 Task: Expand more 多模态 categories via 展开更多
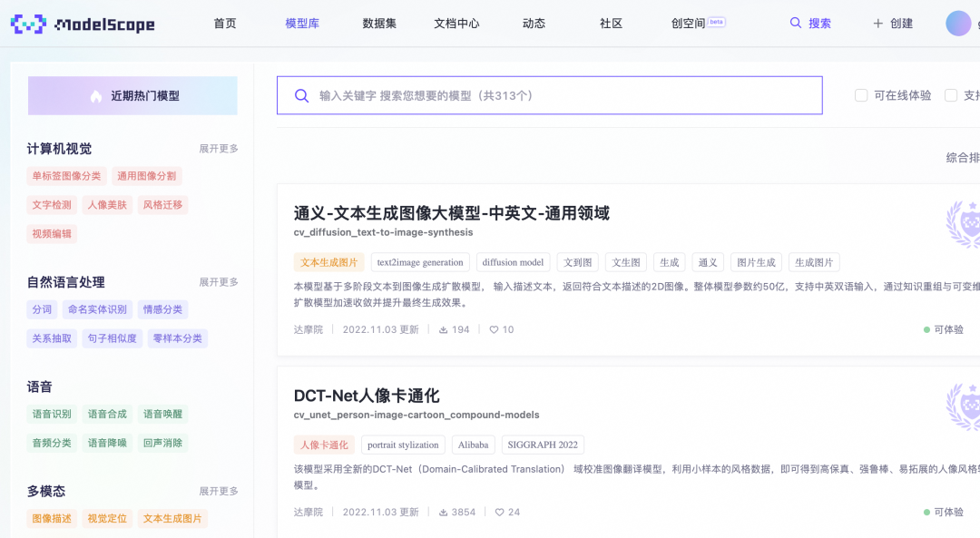218,491
